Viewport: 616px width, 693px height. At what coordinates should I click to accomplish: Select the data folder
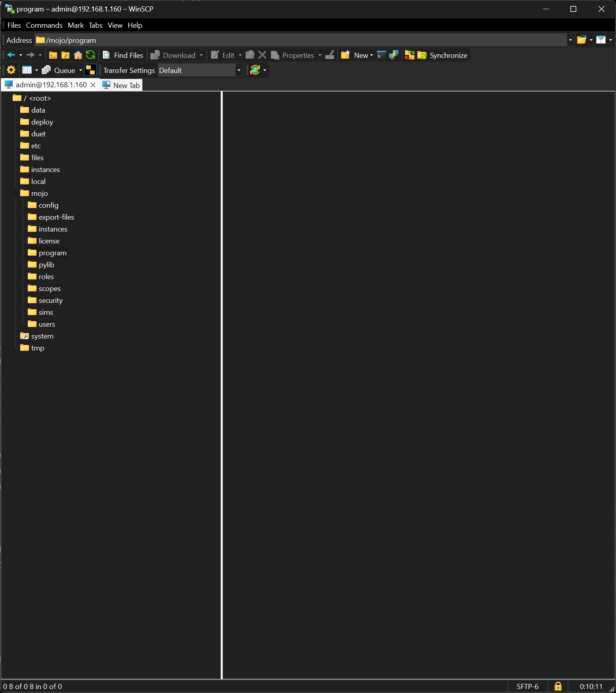(33, 110)
